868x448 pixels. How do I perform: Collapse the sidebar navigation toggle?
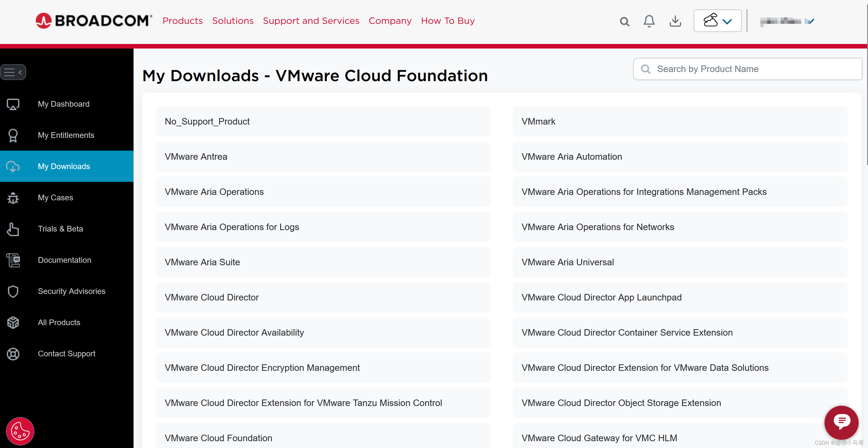13,72
